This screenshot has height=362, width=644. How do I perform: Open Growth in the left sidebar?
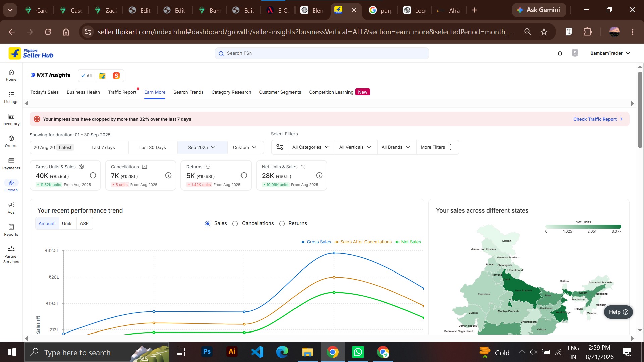click(x=11, y=186)
